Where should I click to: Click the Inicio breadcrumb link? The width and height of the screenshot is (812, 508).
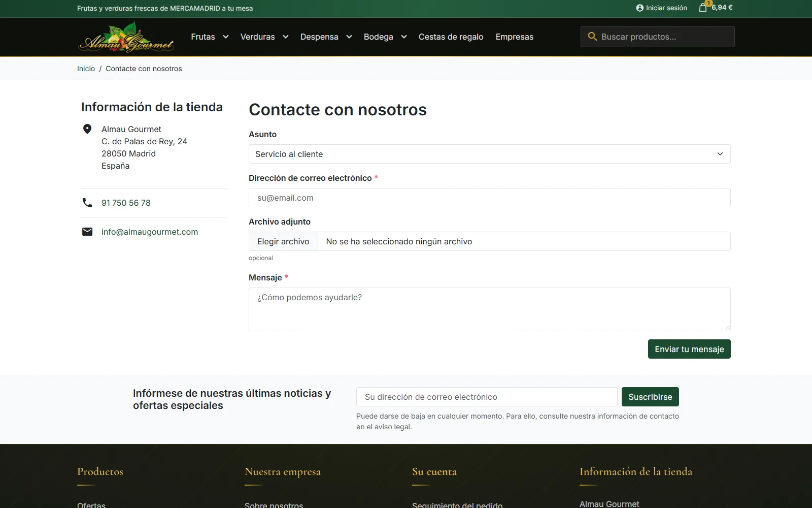pos(86,69)
